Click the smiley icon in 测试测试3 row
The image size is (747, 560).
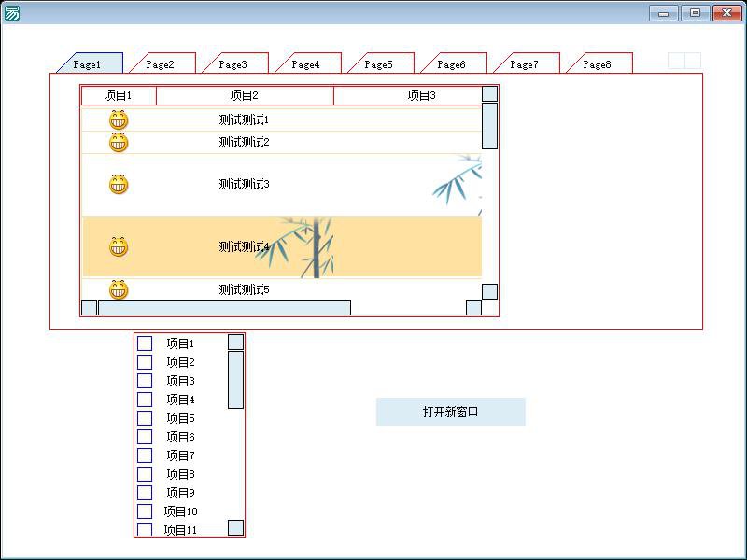[119, 185]
